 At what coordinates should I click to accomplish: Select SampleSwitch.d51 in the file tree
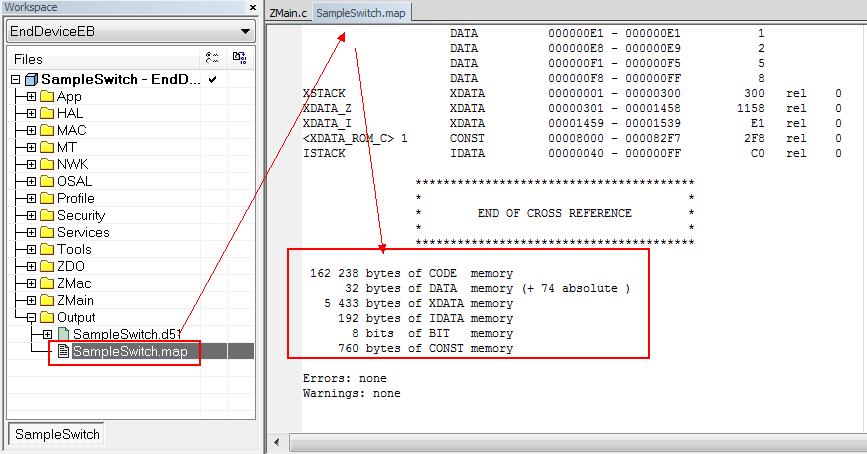click(127, 335)
